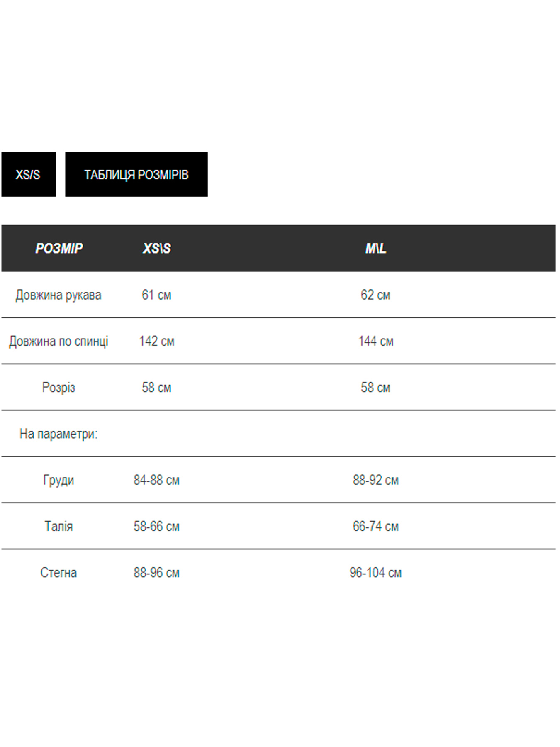Viewport: 560px width, 747px height.
Task: Click the 66-74 см waist value
Action: [375, 527]
